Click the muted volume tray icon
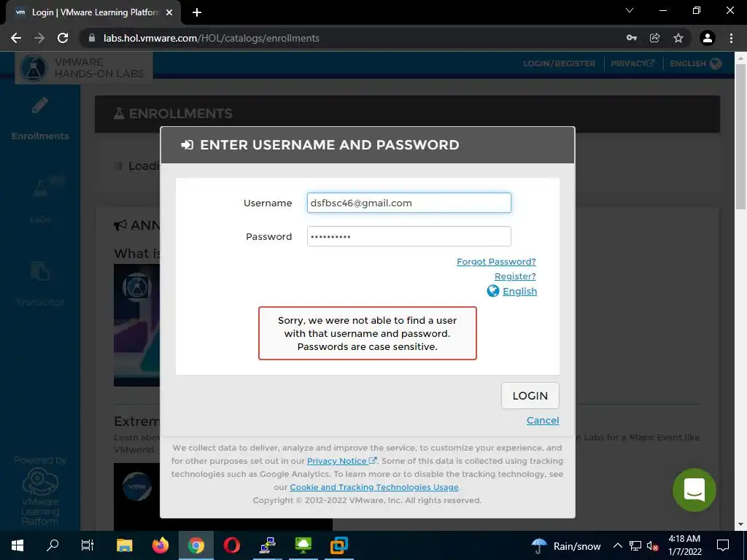Image resolution: width=747 pixels, height=560 pixels. click(x=652, y=546)
